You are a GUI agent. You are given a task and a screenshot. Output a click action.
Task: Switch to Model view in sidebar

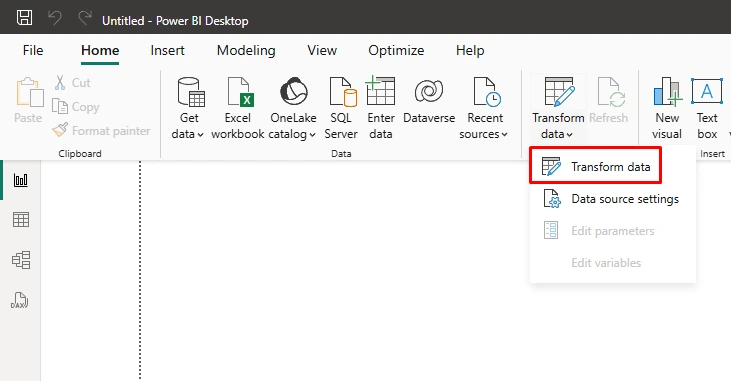[21, 260]
